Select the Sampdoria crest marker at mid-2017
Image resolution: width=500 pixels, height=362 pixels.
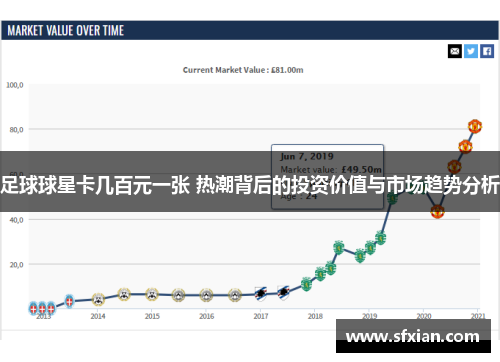click(x=283, y=293)
